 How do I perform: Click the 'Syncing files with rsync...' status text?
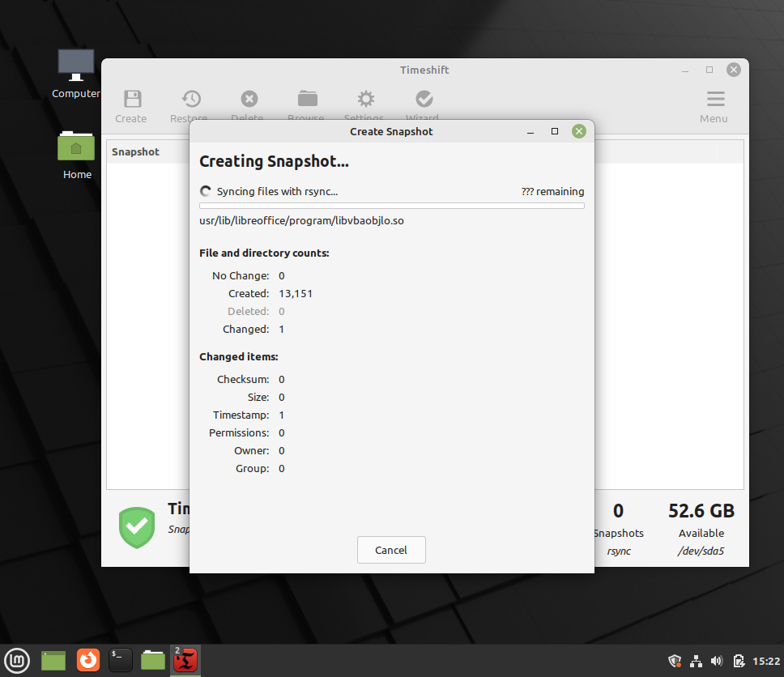(277, 191)
